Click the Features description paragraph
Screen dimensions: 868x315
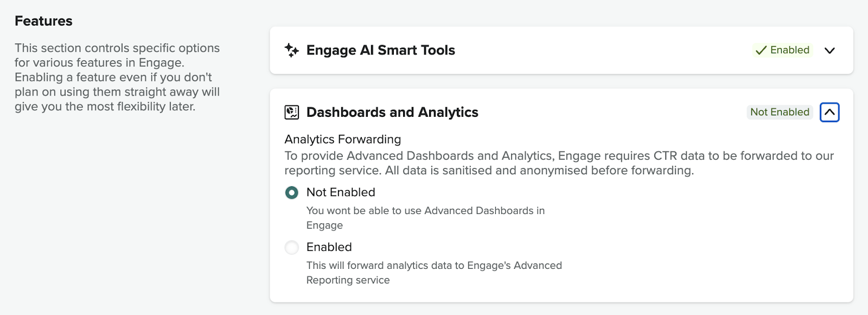click(x=117, y=77)
